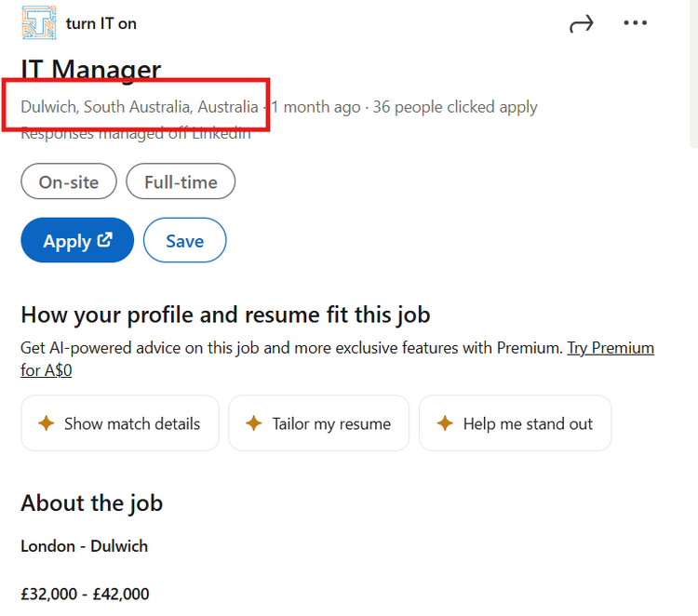698x616 pixels.
Task: Choose Tailor my resume option
Action: coord(318,423)
